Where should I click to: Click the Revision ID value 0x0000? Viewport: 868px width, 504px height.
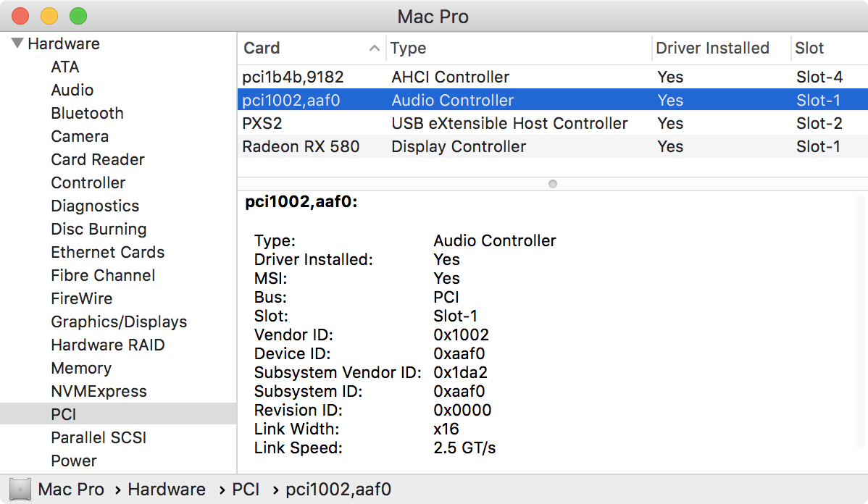(462, 410)
